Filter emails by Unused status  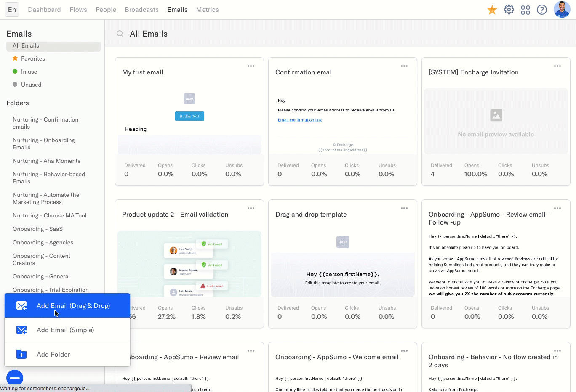31,85
